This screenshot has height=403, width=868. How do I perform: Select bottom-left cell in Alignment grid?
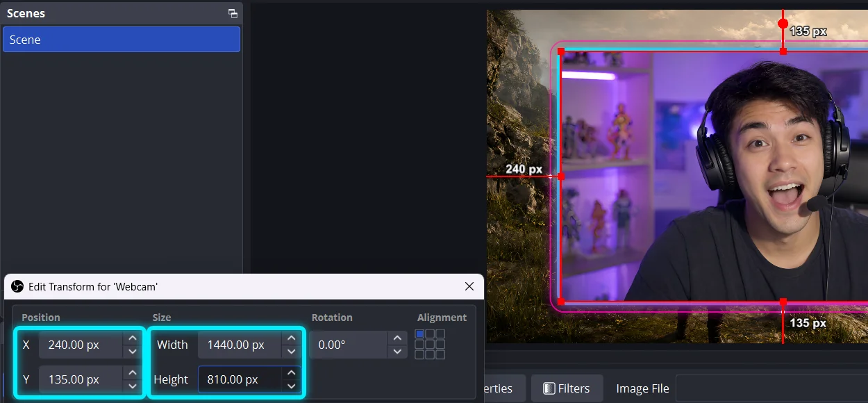tap(419, 355)
